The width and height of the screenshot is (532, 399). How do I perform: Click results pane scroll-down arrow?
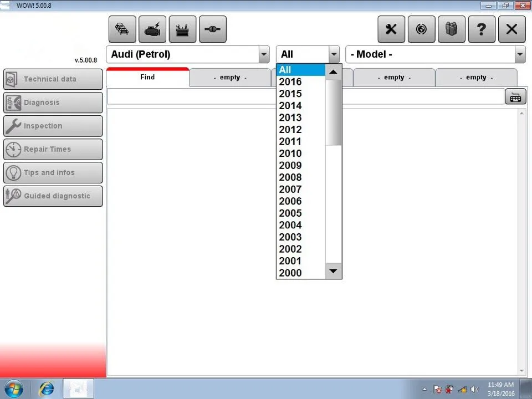(x=522, y=371)
